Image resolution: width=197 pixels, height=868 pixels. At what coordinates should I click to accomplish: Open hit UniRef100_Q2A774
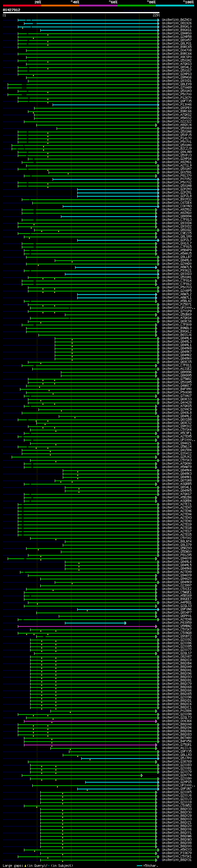coord(176,775)
